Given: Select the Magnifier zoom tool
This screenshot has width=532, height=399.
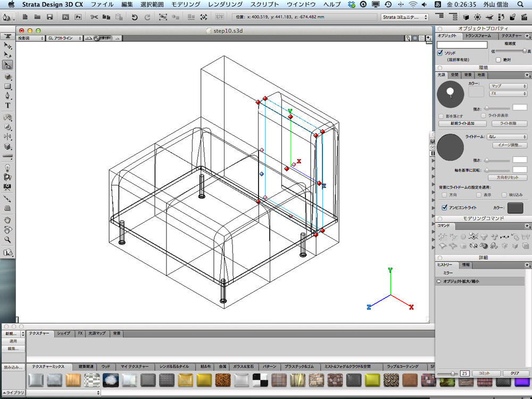Looking at the screenshot, I should coord(7,239).
